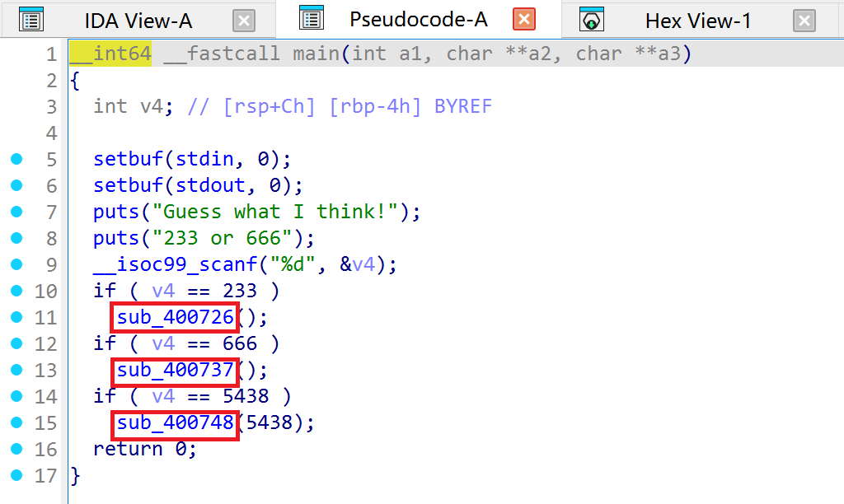Close the IDA View-A tab
The width and height of the screenshot is (844, 504).
244,21
